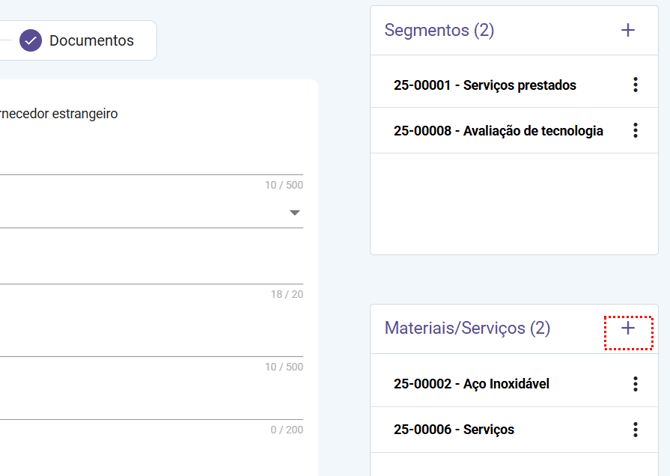
Task: Switch to the Documentos step
Action: [x=90, y=41]
